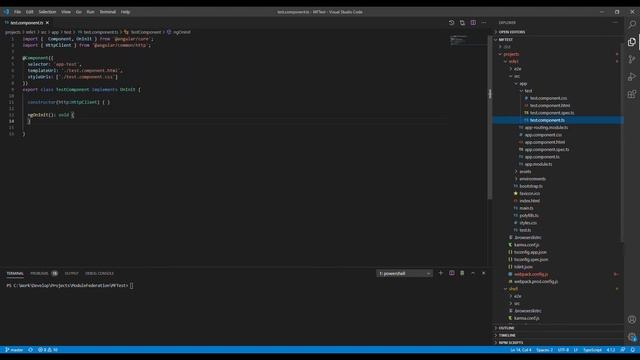
Task: Open test.component.spec.ts in explorer
Action: (x=552, y=113)
